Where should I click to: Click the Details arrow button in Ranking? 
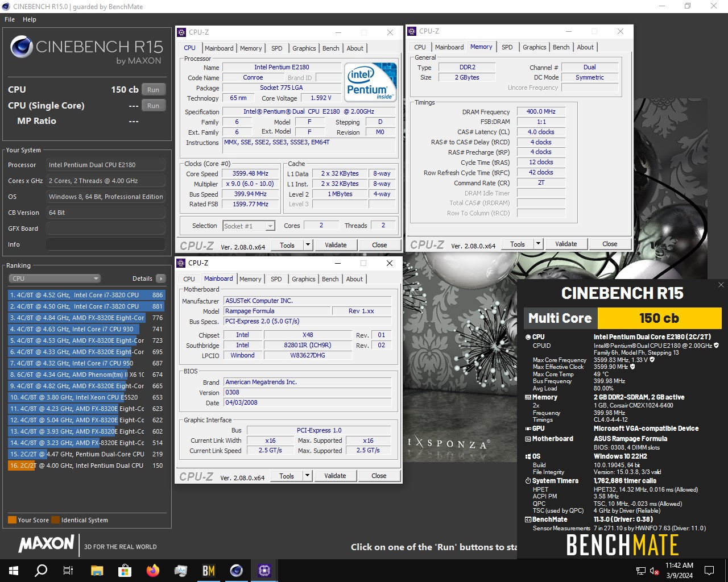tap(161, 278)
